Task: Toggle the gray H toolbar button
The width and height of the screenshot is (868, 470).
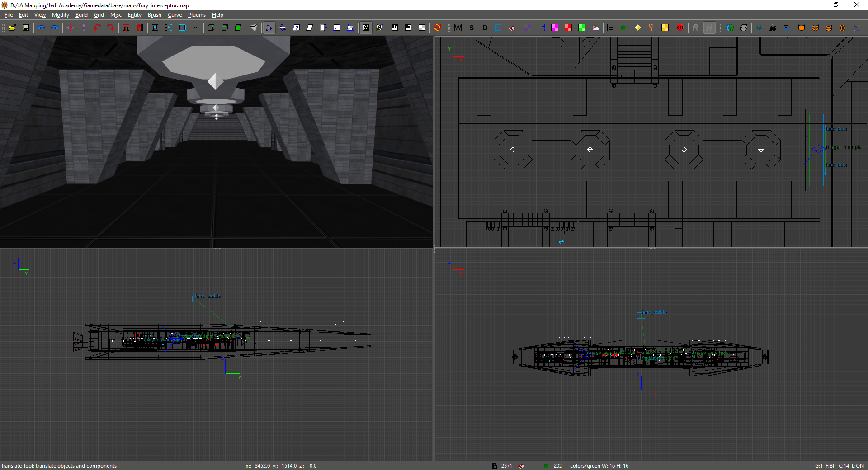Action: pos(709,28)
